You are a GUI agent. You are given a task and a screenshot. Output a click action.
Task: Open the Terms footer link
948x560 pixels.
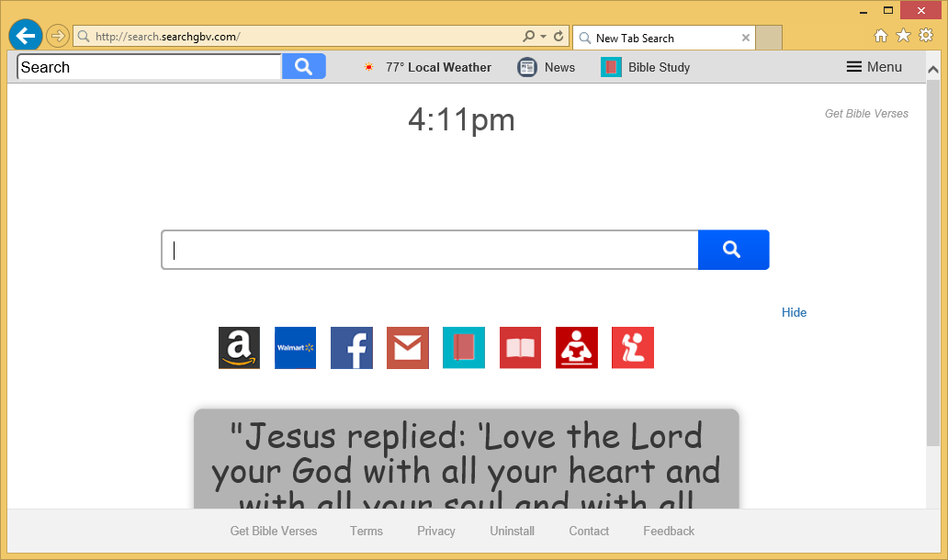[x=367, y=531]
